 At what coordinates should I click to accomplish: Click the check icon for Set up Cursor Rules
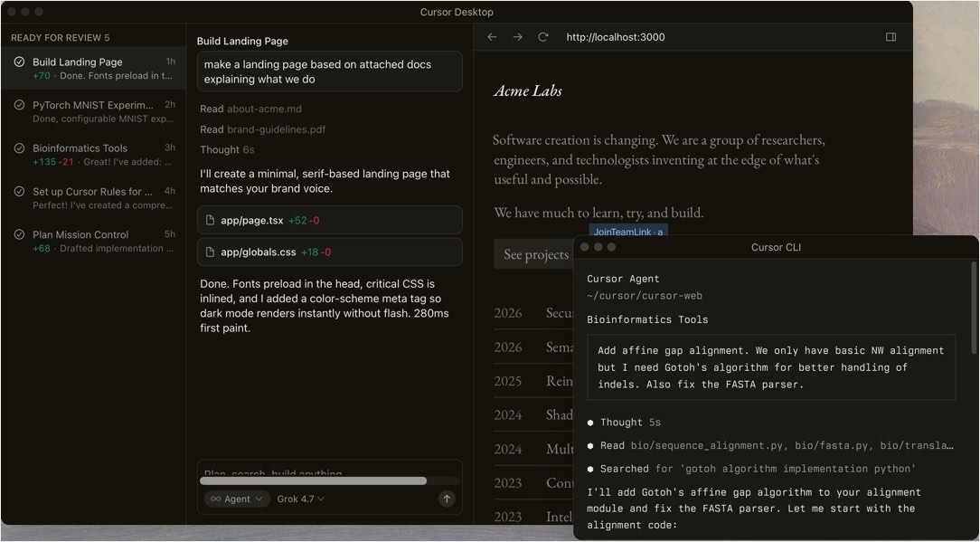[19, 192]
